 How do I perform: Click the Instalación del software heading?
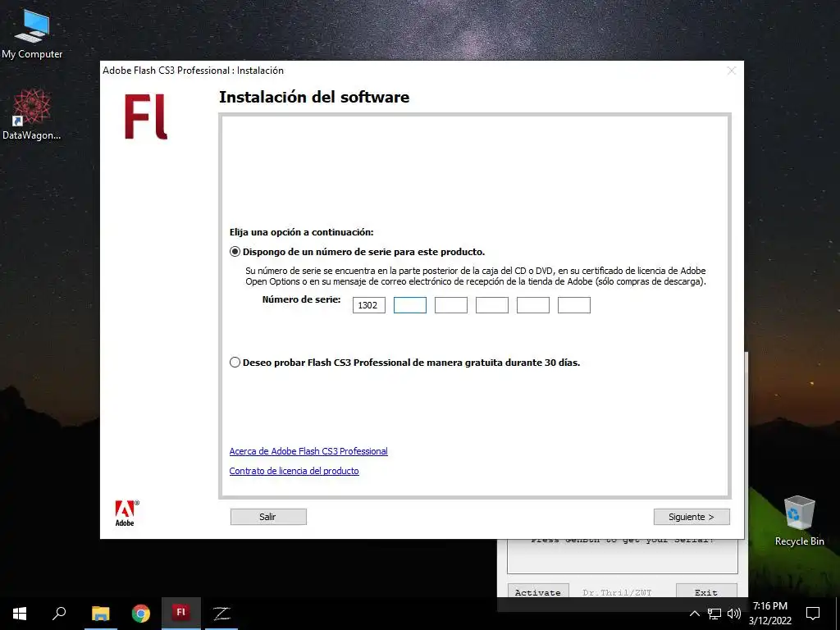click(314, 97)
